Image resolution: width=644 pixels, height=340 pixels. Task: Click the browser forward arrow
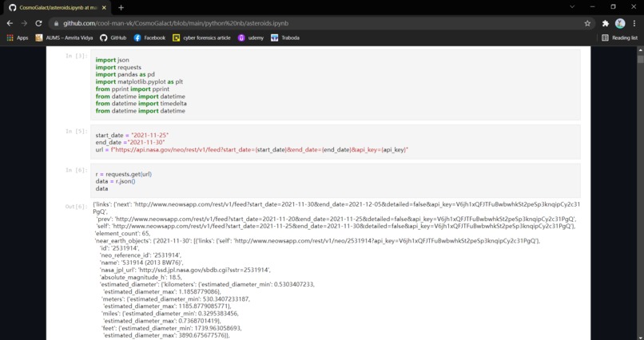pyautogui.click(x=24, y=23)
